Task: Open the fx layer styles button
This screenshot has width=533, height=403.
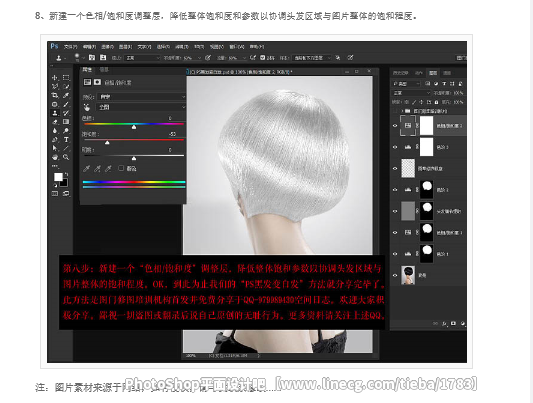Action: (x=444, y=324)
